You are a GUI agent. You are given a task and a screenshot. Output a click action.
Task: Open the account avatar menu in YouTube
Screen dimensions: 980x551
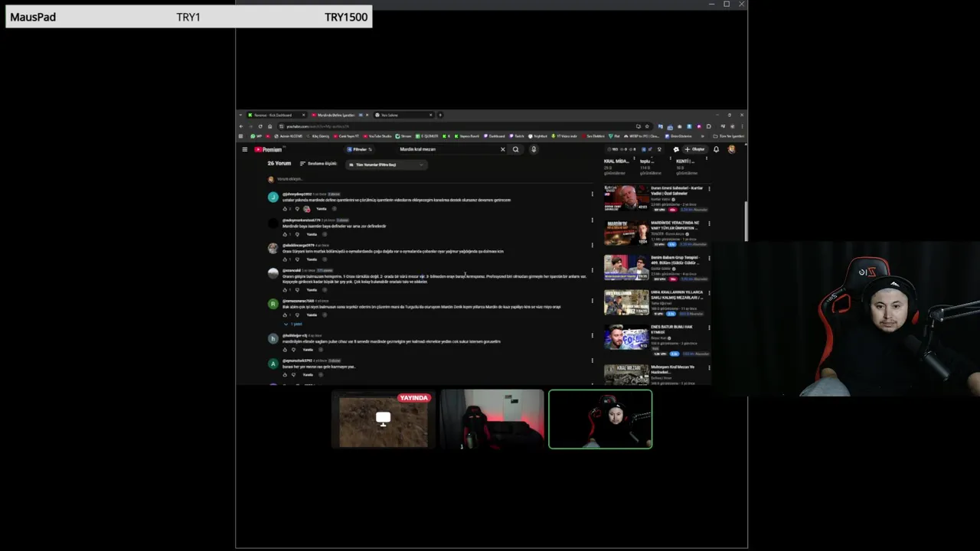click(731, 149)
